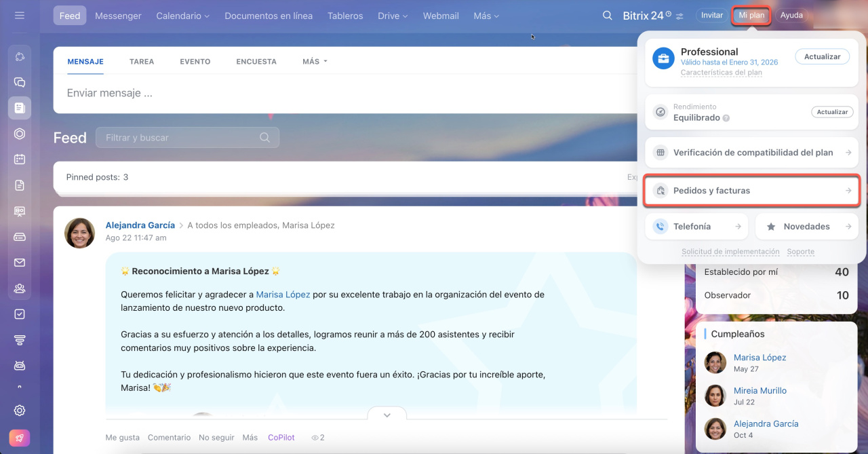The height and width of the screenshot is (454, 868).
Task: Expand the MÁS dropdown in post composer
Action: coord(315,61)
